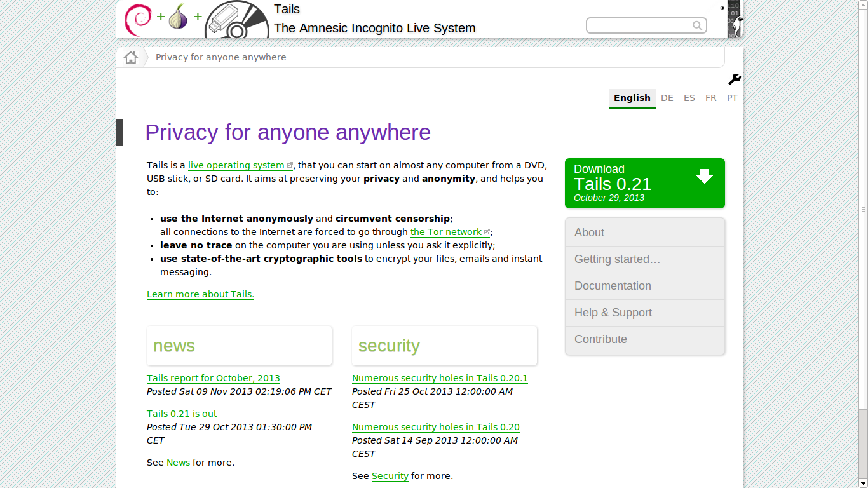Open 'Numerous security holes in Tails 0.20.1'
Image resolution: width=868 pixels, height=488 pixels.
coord(440,378)
